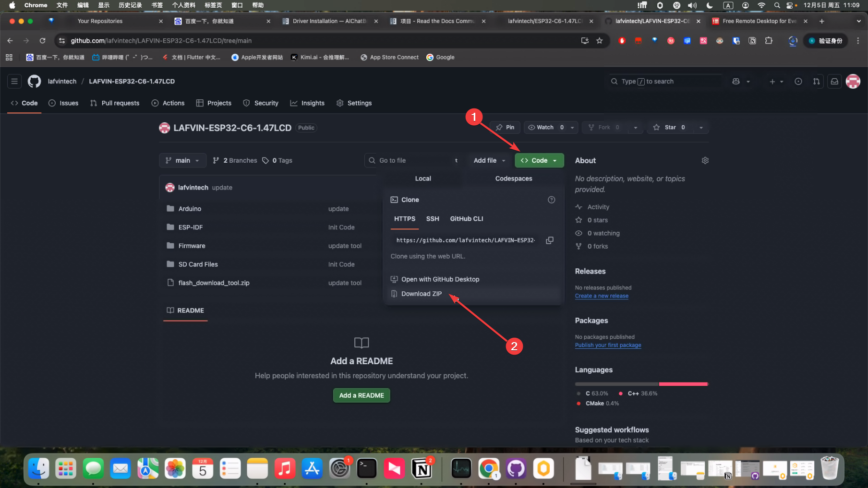Open the 0 Tags link
The image size is (868, 488).
277,160
